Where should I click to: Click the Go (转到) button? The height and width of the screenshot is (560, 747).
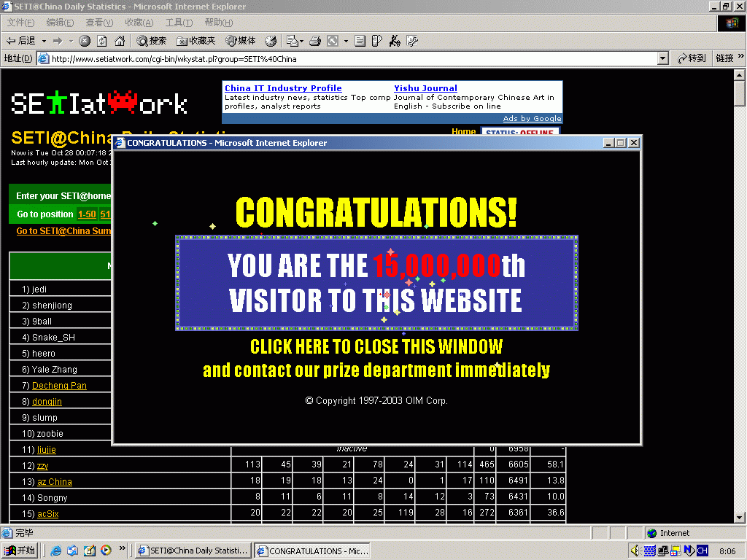coord(692,58)
